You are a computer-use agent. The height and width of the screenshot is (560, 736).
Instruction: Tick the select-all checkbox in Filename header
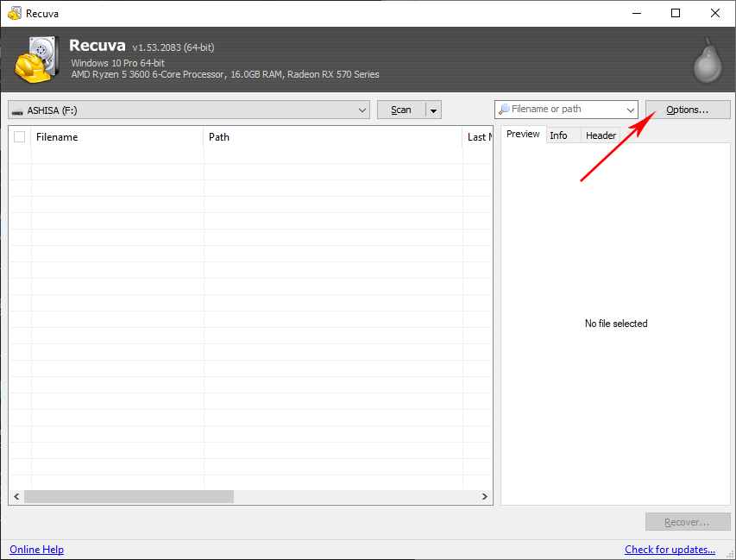(x=19, y=137)
